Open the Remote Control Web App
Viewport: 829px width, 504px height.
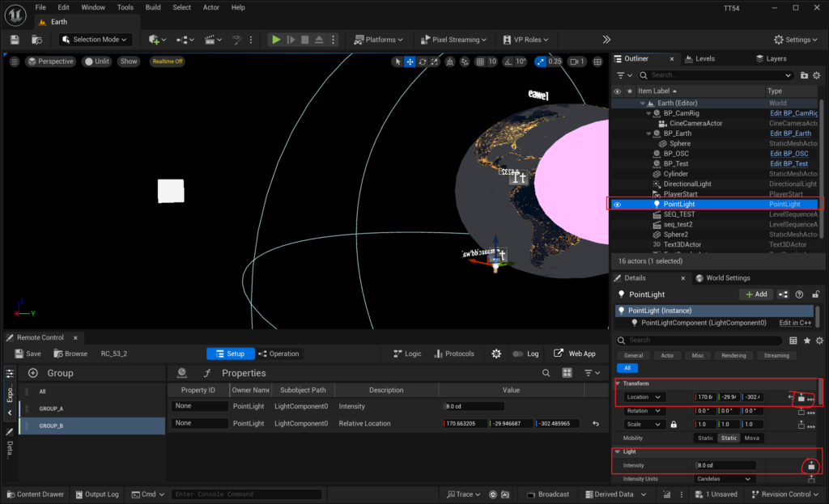pyautogui.click(x=574, y=354)
